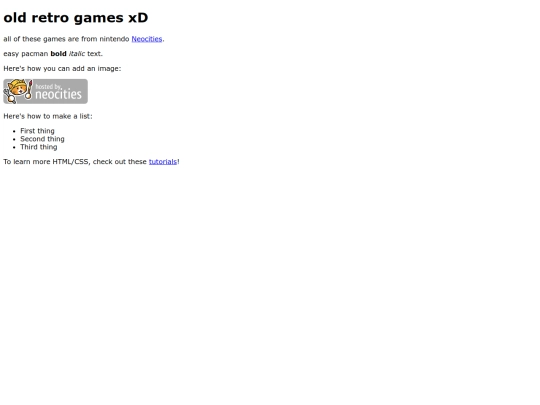Select the 'First thing' list item
540x405 pixels.
coord(37,131)
